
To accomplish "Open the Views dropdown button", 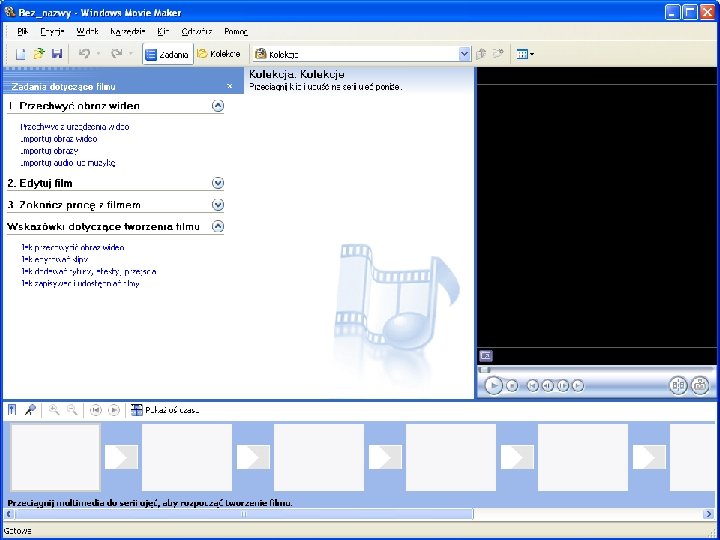I will (x=525, y=54).
